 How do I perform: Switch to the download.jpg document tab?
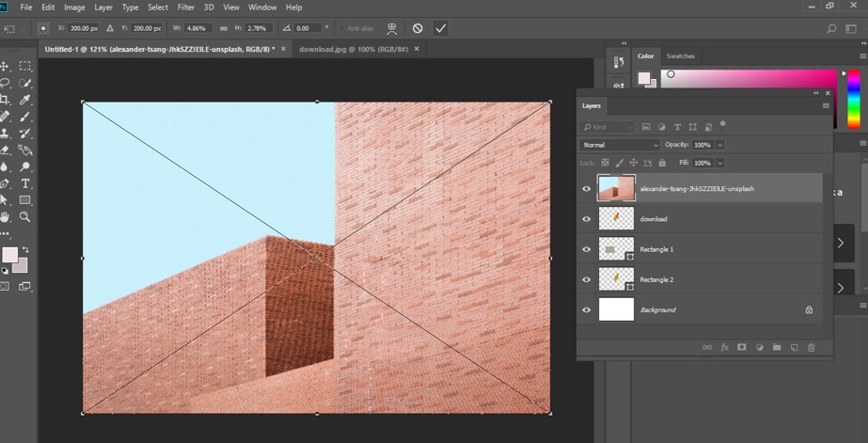(354, 49)
